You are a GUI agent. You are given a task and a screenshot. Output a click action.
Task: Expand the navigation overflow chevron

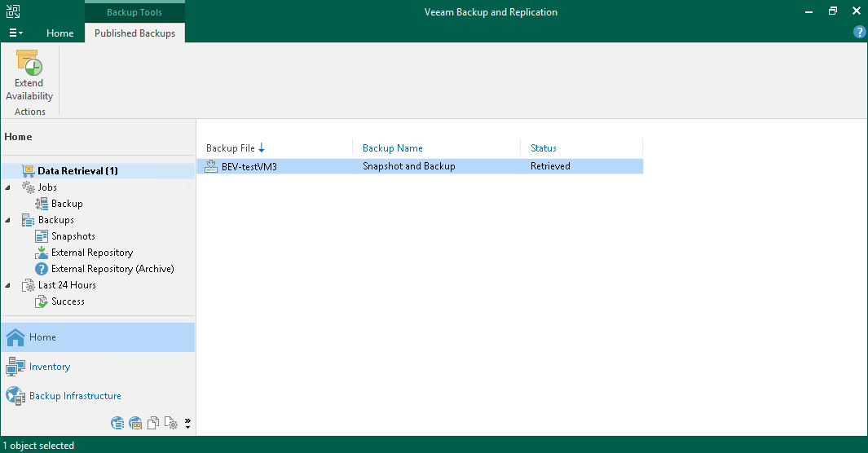pyautogui.click(x=187, y=424)
